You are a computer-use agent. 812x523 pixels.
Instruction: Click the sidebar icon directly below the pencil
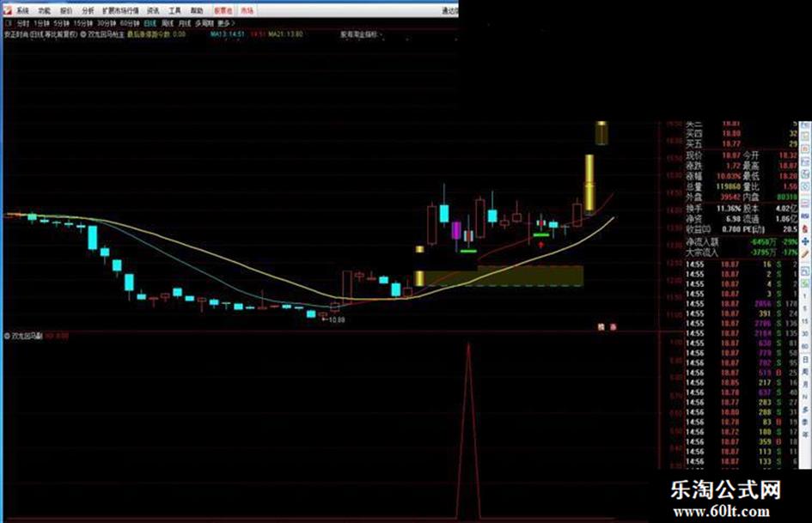[x=805, y=271]
